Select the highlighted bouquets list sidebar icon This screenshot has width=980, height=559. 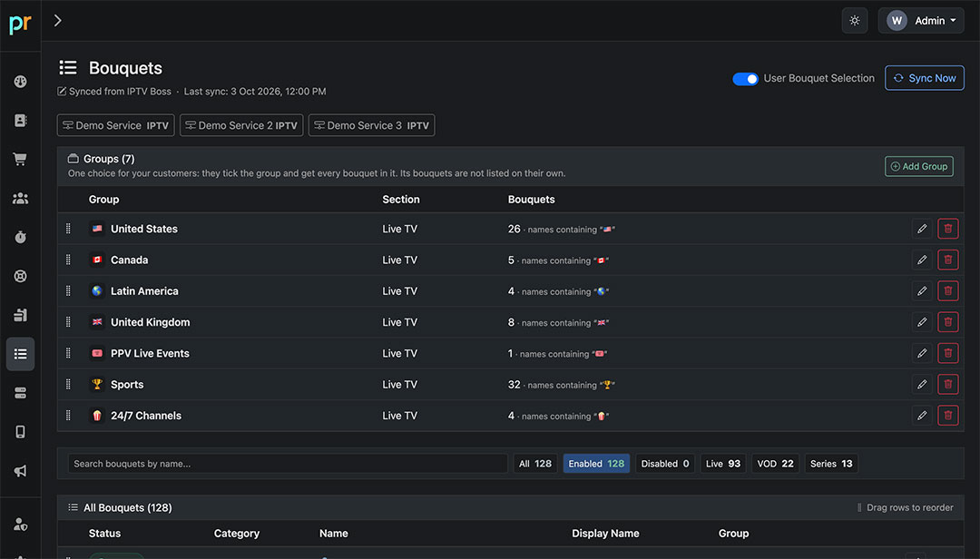point(21,354)
